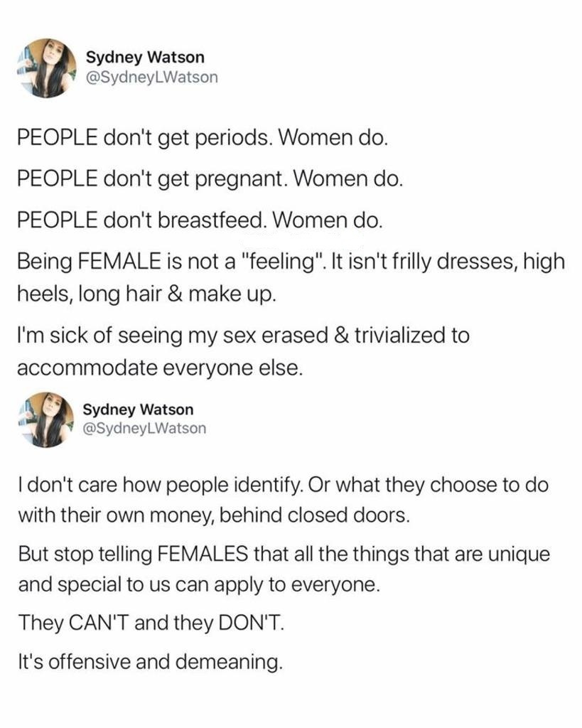Click the second tweet's profile avatar
This screenshot has height=728, width=582.
point(47,418)
